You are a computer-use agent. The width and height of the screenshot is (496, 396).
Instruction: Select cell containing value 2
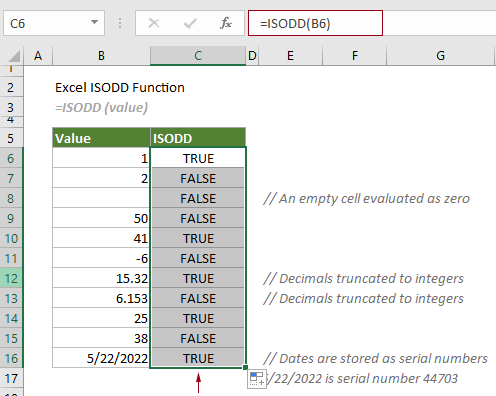pos(101,178)
